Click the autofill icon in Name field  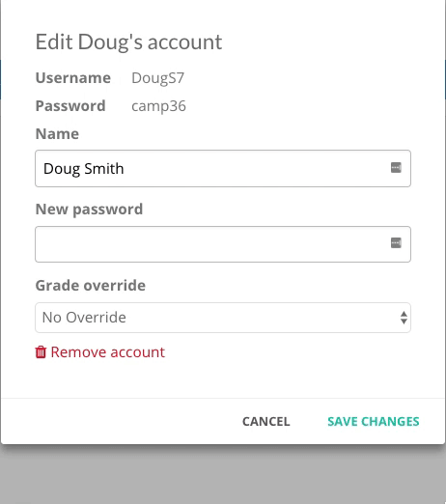[396, 168]
